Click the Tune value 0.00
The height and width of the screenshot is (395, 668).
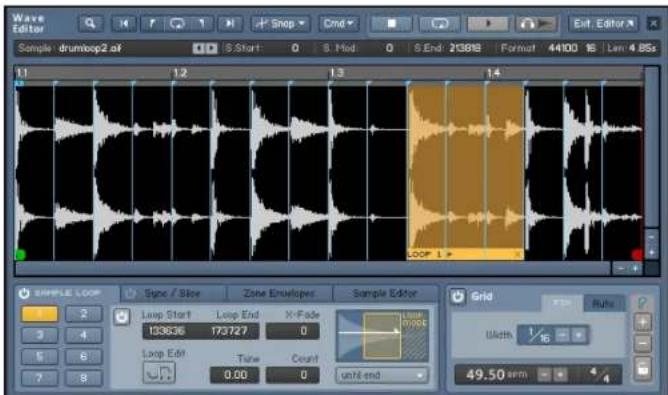pyautogui.click(x=235, y=375)
